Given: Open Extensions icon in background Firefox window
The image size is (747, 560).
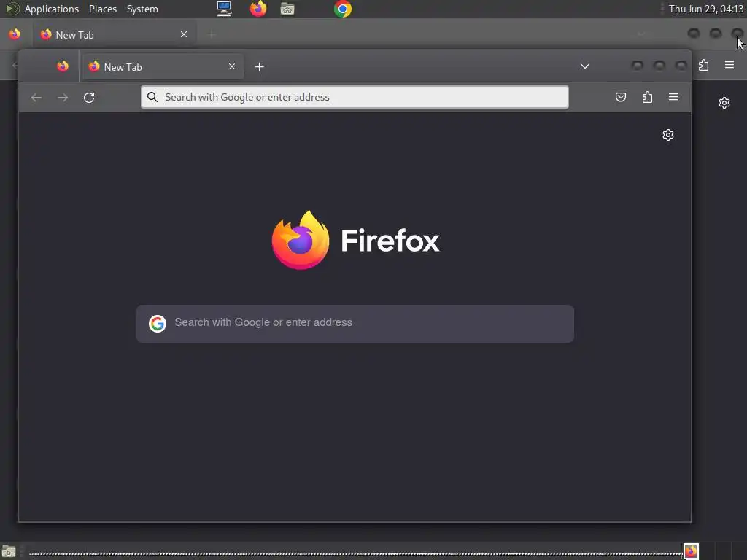Looking at the screenshot, I should [704, 65].
